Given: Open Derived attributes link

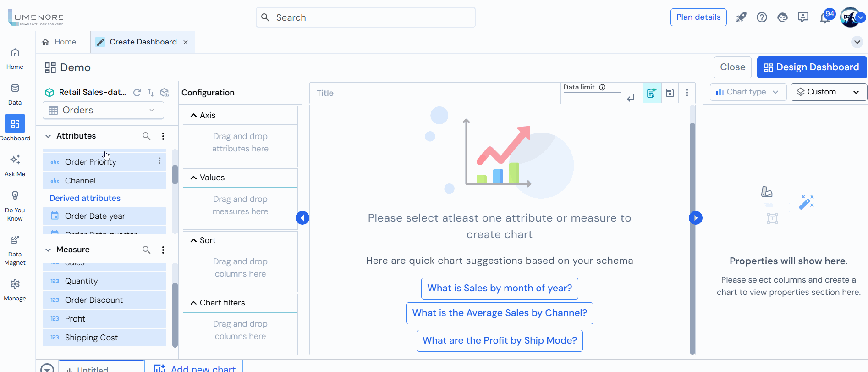Looking at the screenshot, I should (x=84, y=198).
